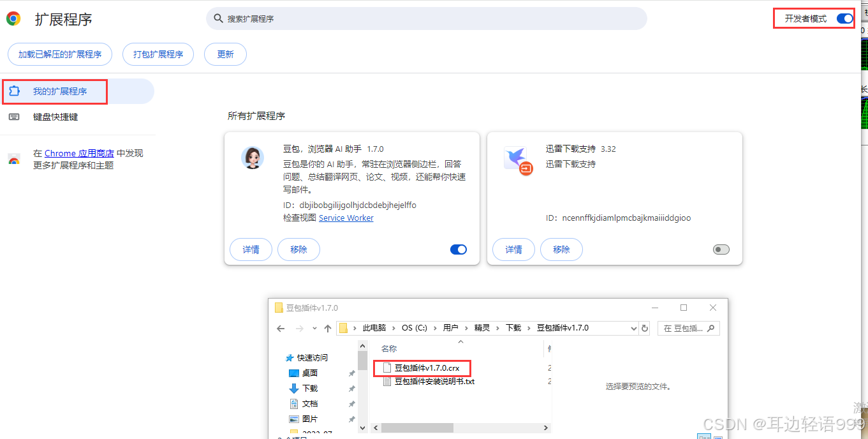Click the 桌面 desktop icon in navigation pane
This screenshot has height=439, width=868.
(294, 373)
